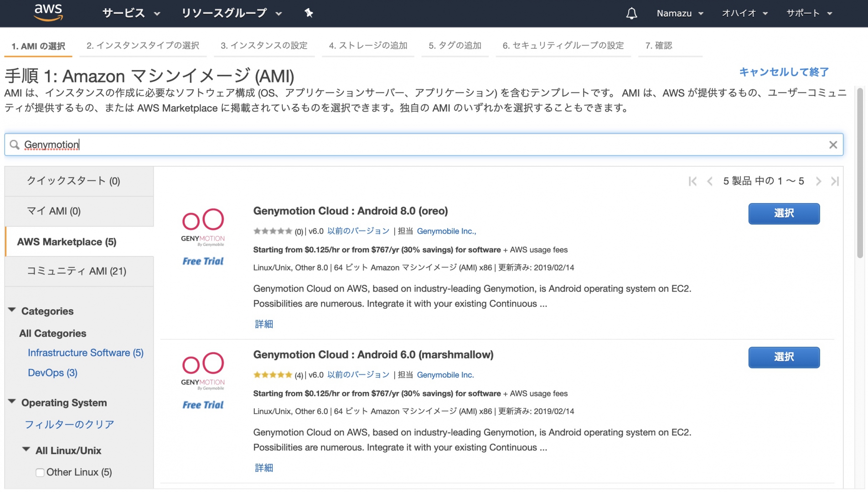Viewport: 868px width, 492px height.
Task: Switch to コミュニティ AMI tab
Action: (77, 271)
